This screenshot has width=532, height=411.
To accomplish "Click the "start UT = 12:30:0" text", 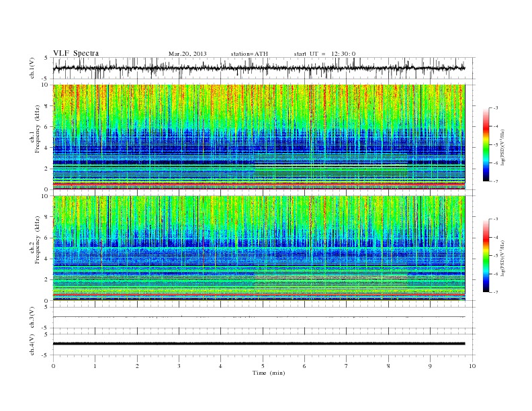I will [x=324, y=54].
